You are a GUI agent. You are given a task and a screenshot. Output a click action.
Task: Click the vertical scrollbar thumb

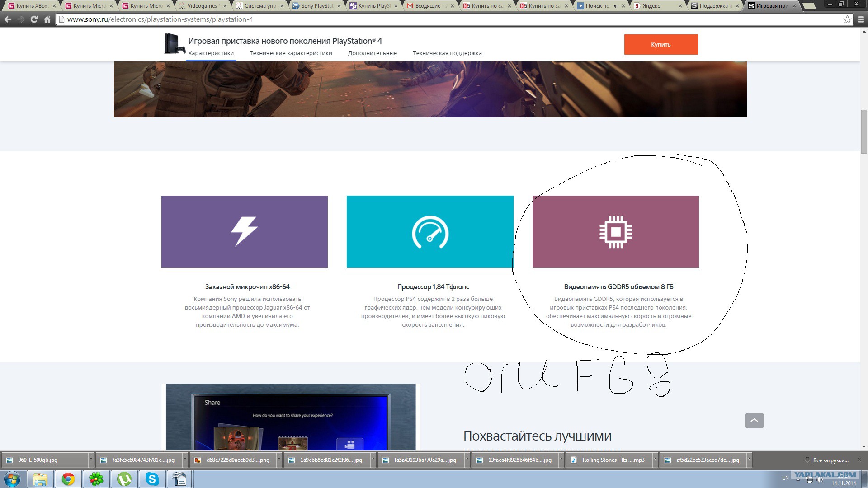(864, 131)
